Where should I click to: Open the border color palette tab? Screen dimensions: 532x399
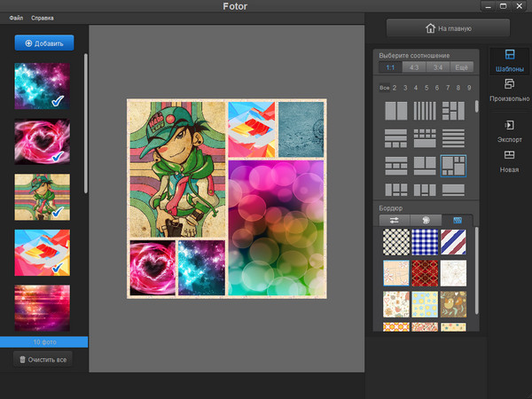pyautogui.click(x=426, y=220)
